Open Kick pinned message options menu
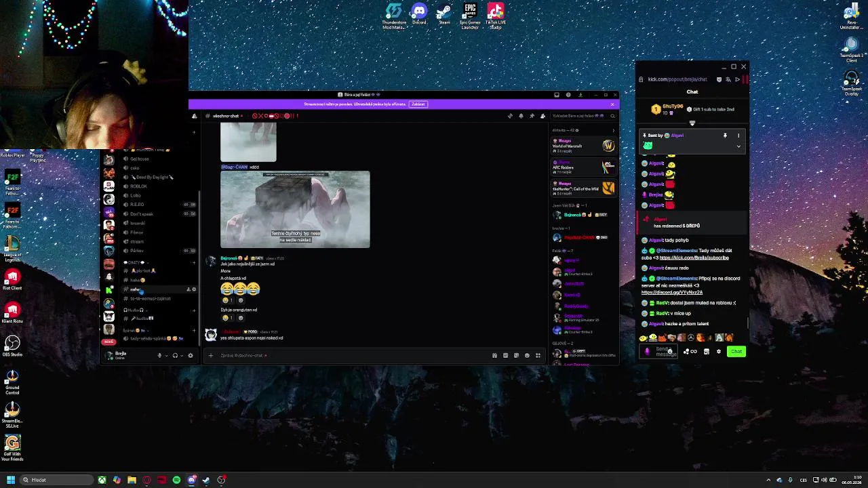Screen dimensions: 868x488 click(x=738, y=136)
